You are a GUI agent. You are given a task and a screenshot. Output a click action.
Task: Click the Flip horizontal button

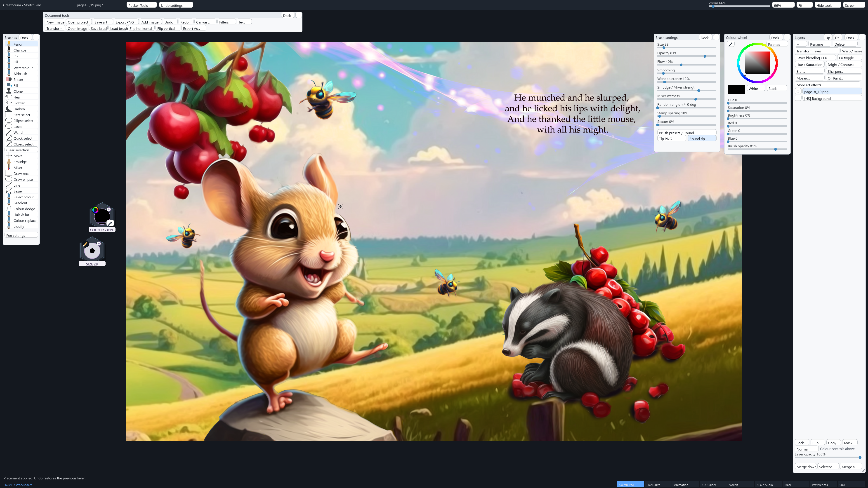click(x=141, y=28)
